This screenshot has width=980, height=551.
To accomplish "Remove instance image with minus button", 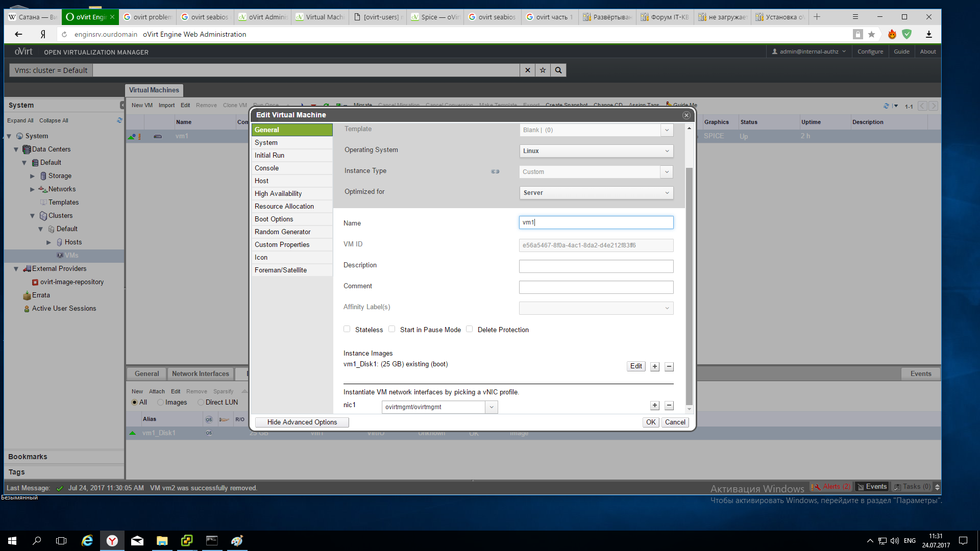I will 669,366.
